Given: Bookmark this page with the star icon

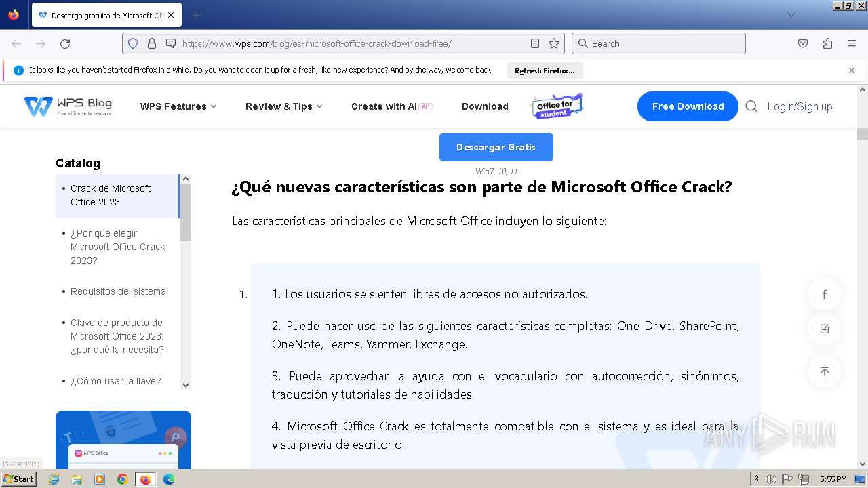Looking at the screenshot, I should [554, 43].
